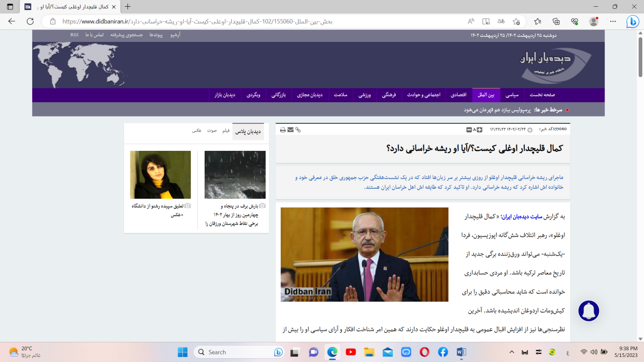This screenshot has height=362, width=644.
Task: Open YouTube from the taskbar
Action: 351,352
